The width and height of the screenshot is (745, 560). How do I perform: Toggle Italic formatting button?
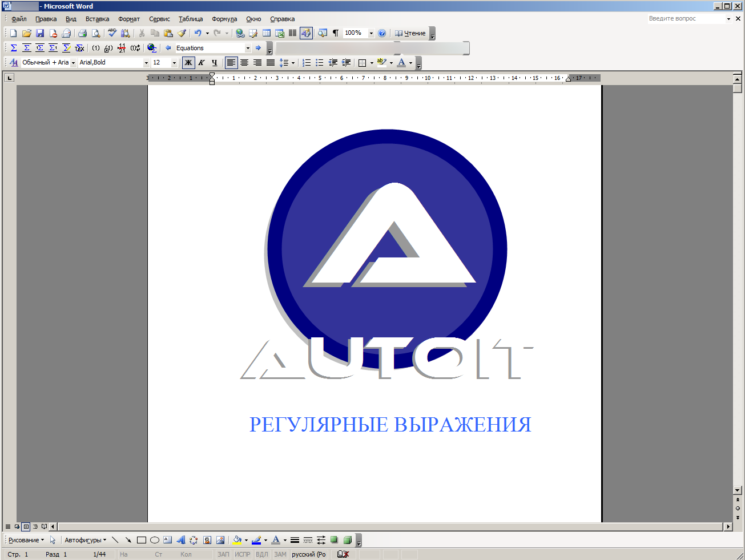click(202, 63)
